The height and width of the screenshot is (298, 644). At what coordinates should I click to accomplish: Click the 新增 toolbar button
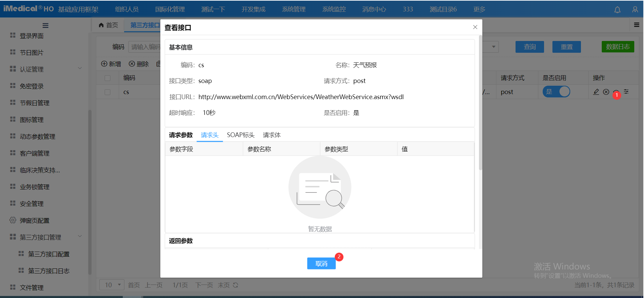(111, 64)
